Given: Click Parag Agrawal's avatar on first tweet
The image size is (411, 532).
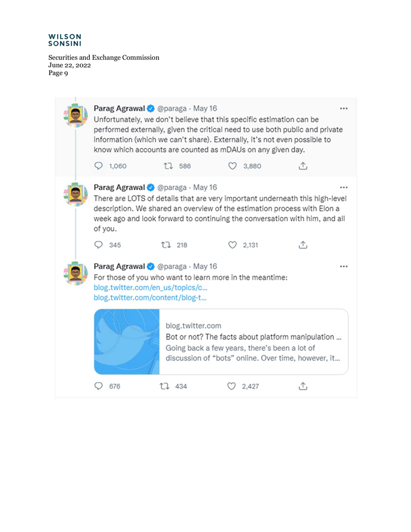Looking at the screenshot, I should pos(76,115).
